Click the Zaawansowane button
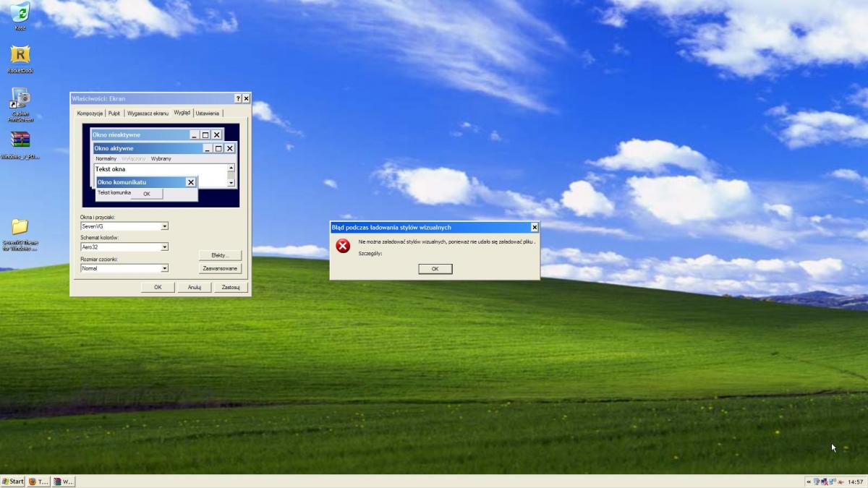 pyautogui.click(x=220, y=268)
